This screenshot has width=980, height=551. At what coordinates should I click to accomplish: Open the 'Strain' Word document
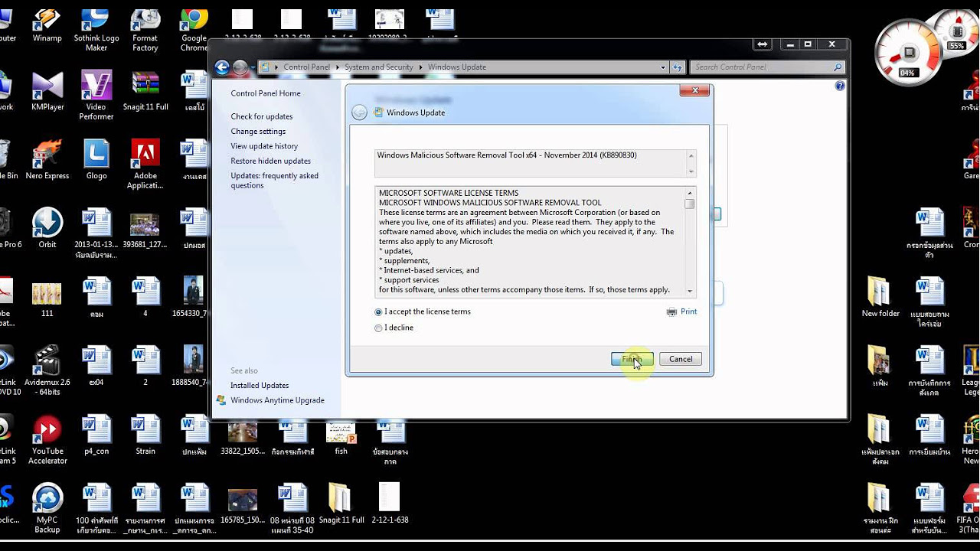145,435
